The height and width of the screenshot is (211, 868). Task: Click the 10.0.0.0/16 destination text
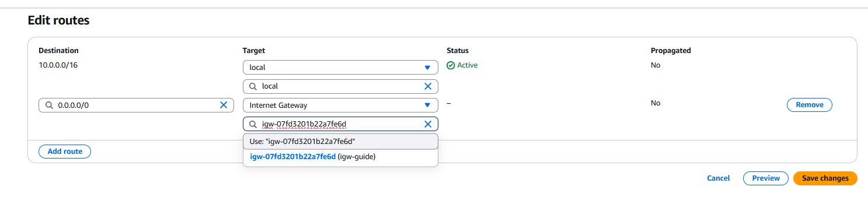(x=58, y=65)
